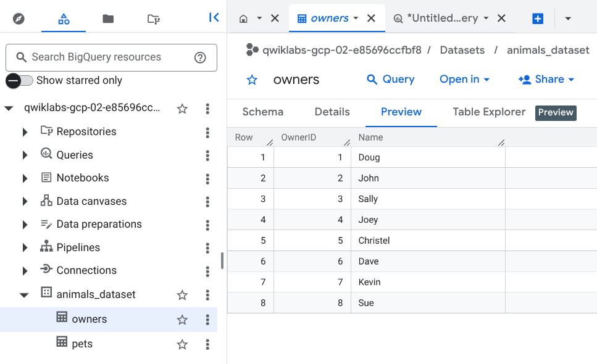
Task: Create a new query tab with plus icon
Action: coord(538,19)
